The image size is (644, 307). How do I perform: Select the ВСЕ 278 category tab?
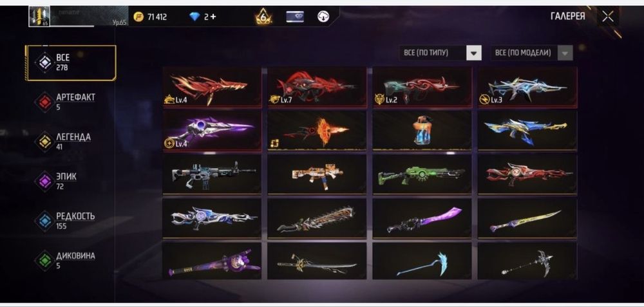71,63
